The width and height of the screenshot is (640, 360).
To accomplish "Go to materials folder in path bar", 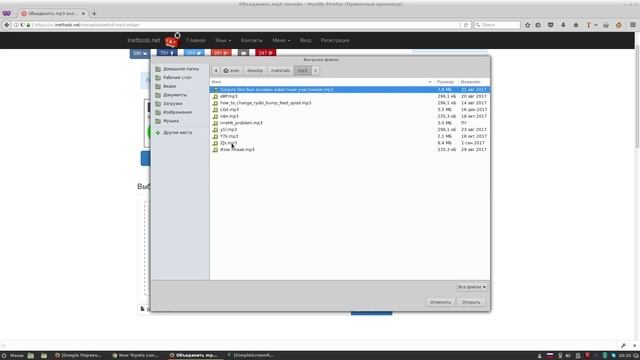I will coord(280,71).
